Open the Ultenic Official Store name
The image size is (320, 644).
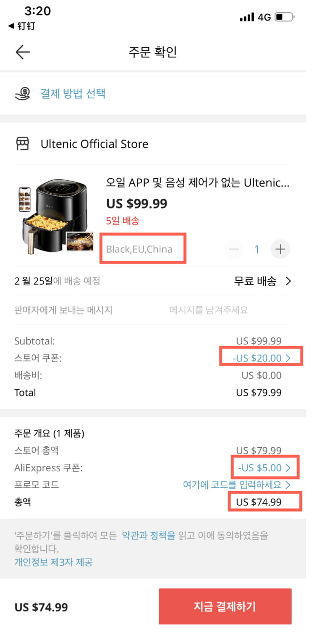point(94,144)
